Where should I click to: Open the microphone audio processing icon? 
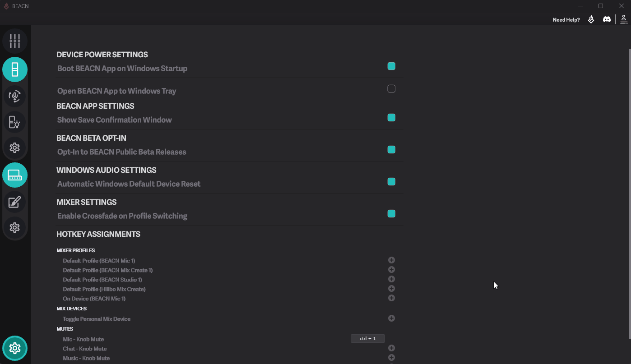click(x=15, y=96)
